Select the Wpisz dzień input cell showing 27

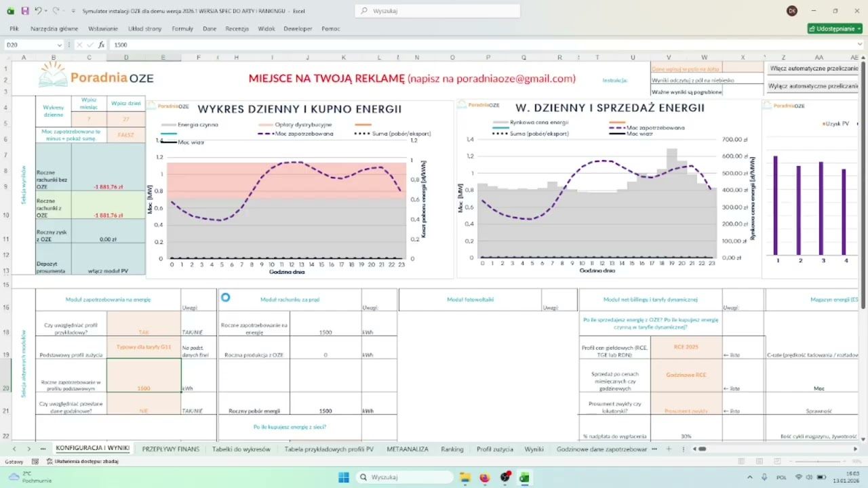126,119
